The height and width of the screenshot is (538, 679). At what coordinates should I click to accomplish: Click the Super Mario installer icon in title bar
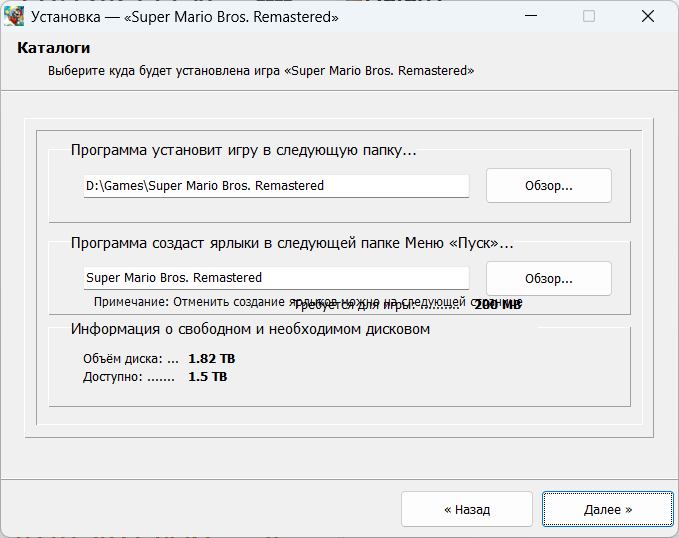(15, 17)
